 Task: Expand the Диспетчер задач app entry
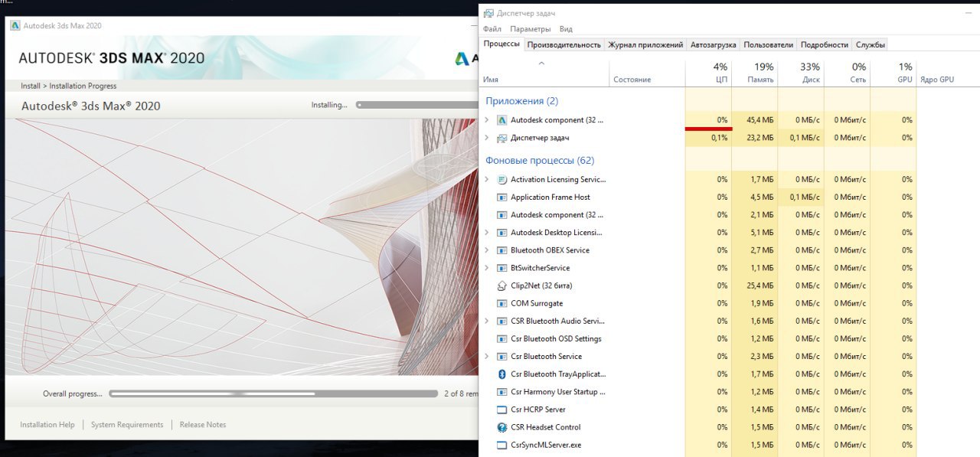pos(487,138)
